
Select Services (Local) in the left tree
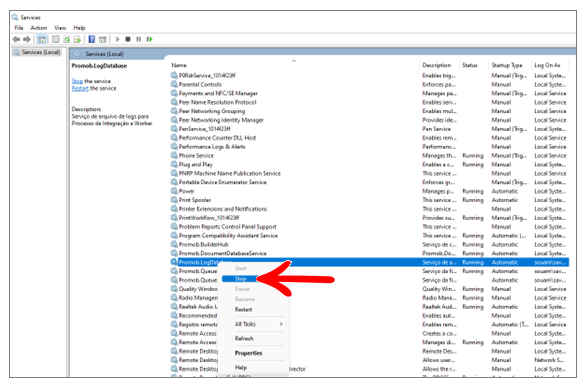point(41,52)
